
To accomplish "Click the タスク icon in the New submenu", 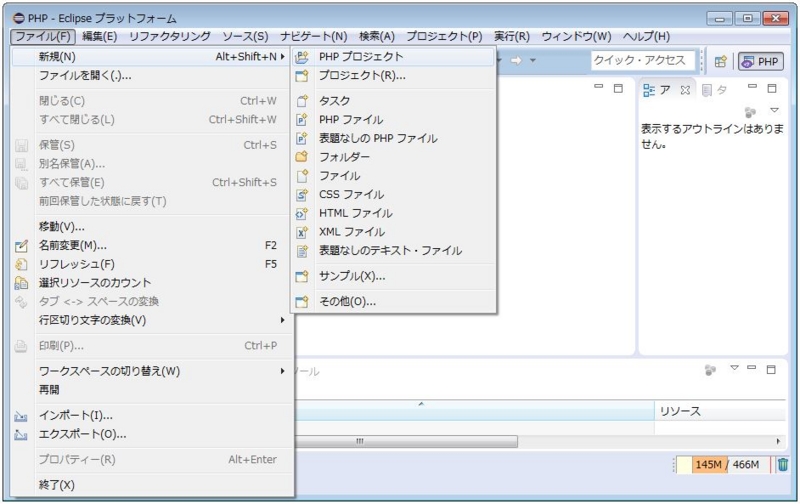I will point(302,101).
